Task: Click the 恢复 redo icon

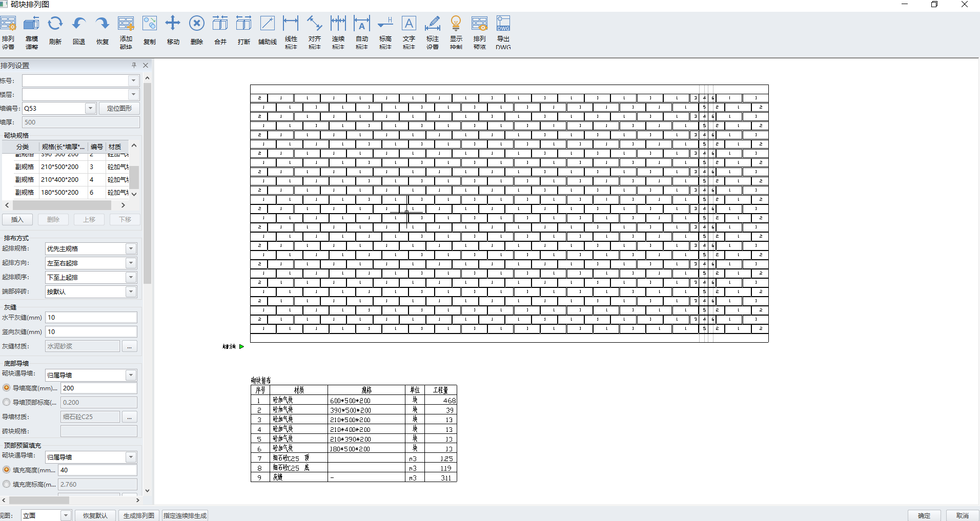Action: coord(103,31)
